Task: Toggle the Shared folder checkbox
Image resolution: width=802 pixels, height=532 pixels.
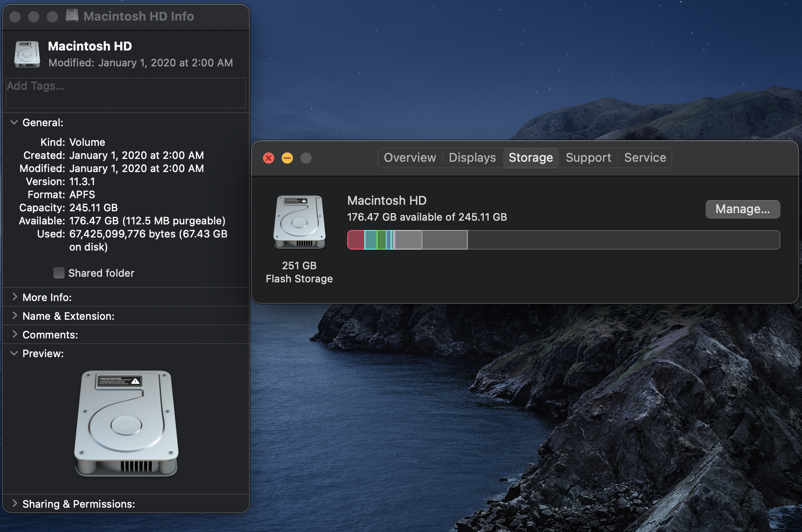Action: [59, 273]
